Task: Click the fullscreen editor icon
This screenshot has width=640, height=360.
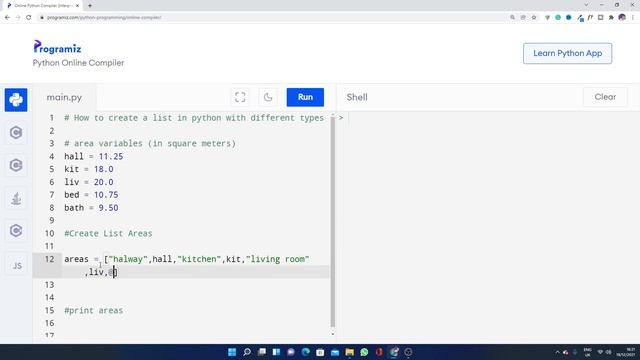Action: click(240, 97)
